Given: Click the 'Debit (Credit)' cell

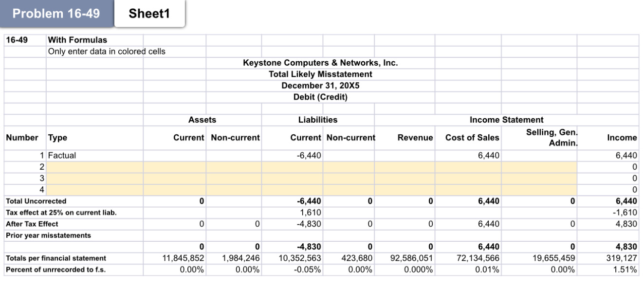Looking at the screenshot, I should click(x=320, y=97).
